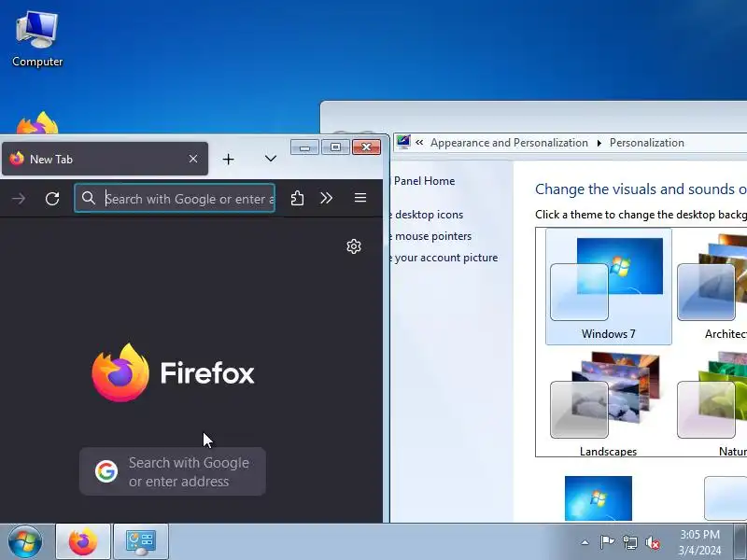Expand more tools overflow chevron in Firefox
Image resolution: width=747 pixels, height=560 pixels.
point(326,198)
